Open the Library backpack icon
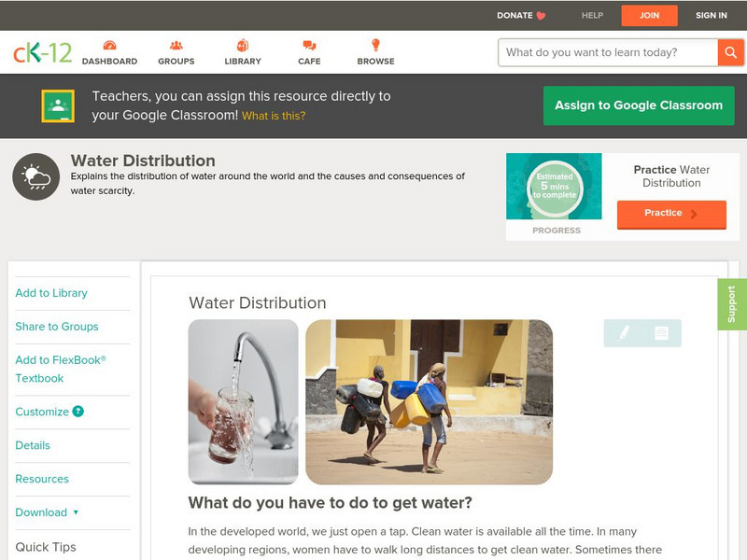The height and width of the screenshot is (560, 747). click(x=243, y=45)
